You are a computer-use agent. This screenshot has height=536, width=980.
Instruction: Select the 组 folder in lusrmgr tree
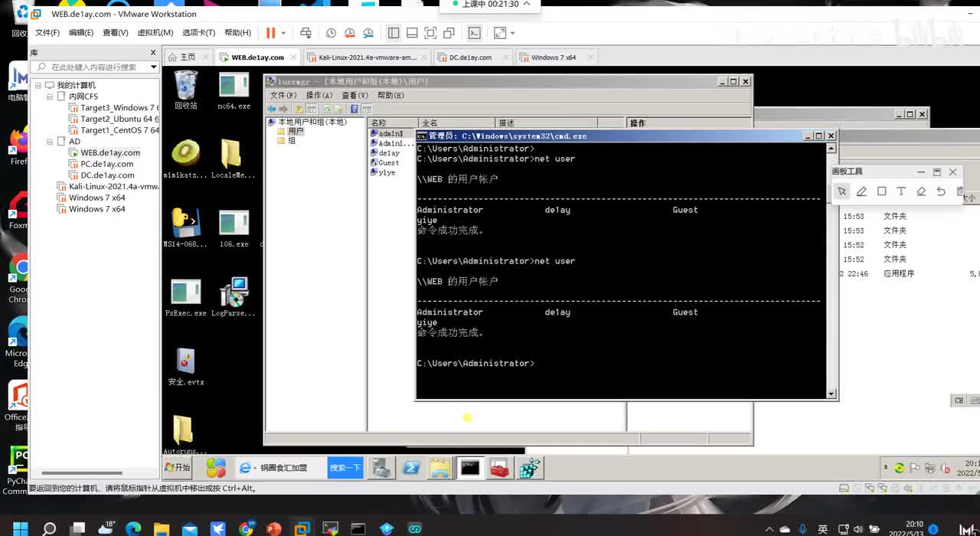292,141
